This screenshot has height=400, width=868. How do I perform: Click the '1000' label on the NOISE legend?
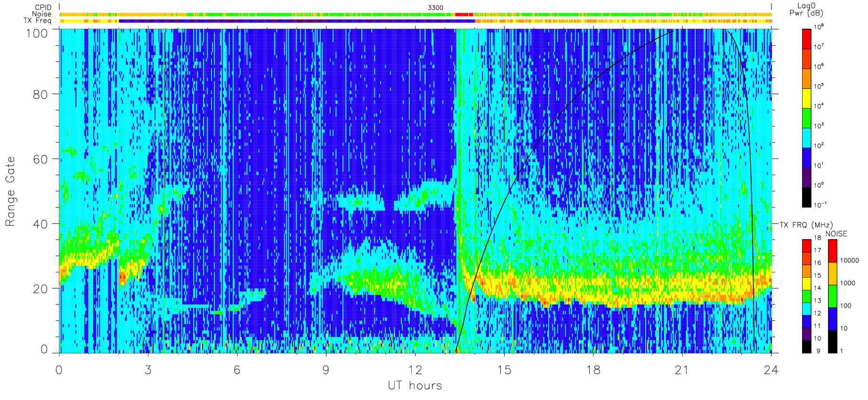click(848, 283)
